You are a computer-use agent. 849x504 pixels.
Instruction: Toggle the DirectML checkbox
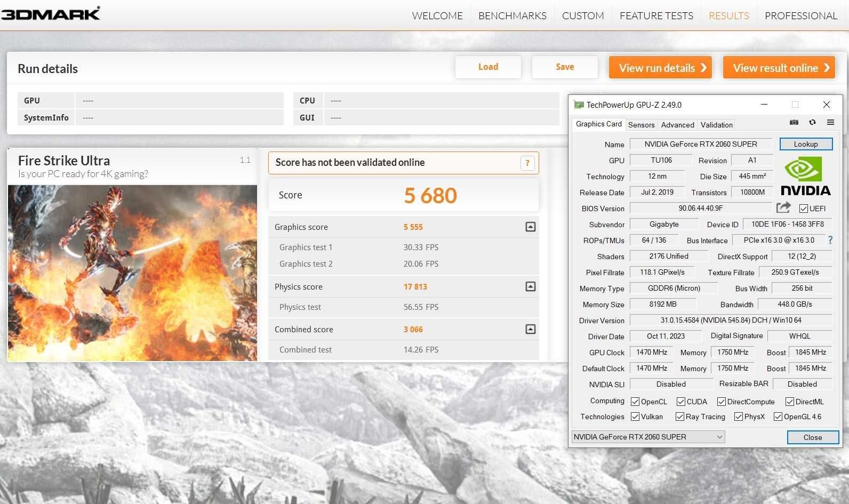pyautogui.click(x=790, y=402)
